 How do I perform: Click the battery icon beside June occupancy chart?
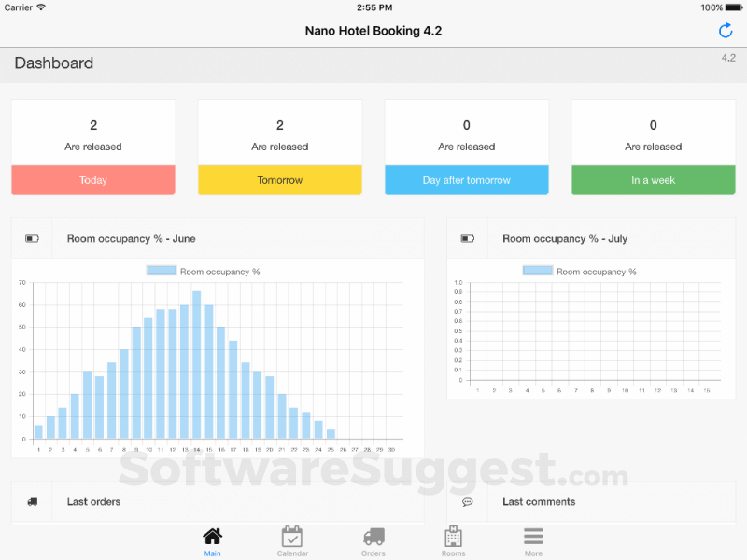pos(31,238)
